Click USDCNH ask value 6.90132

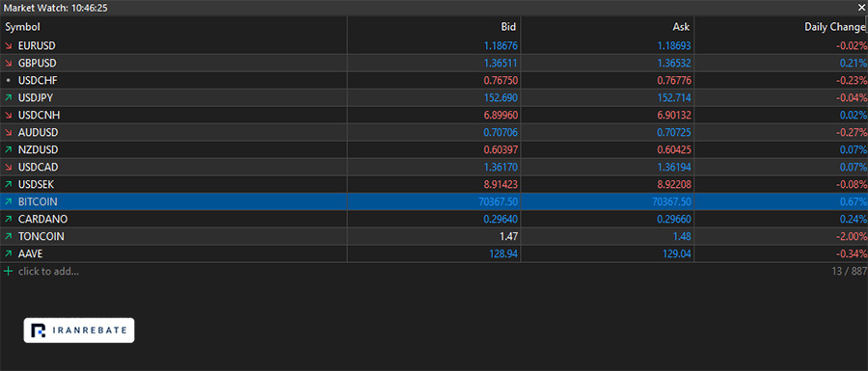click(x=674, y=116)
